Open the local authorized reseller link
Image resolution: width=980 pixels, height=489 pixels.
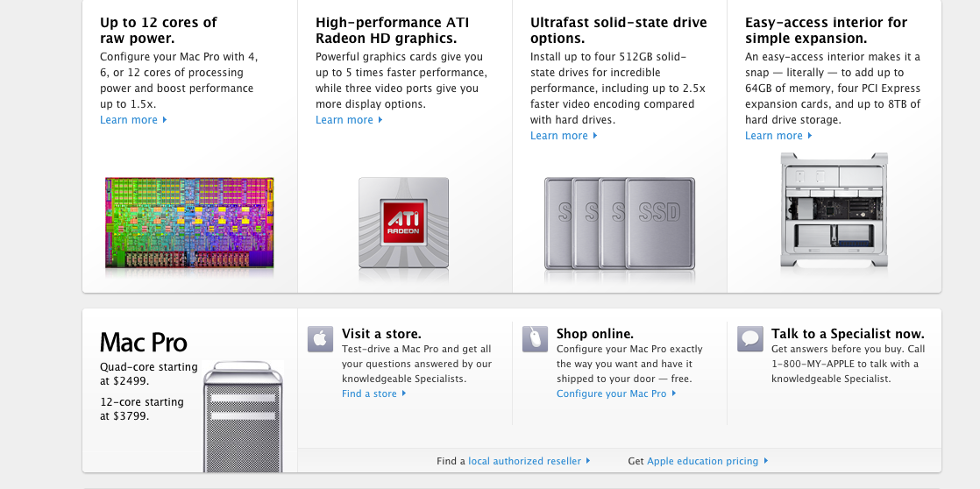coord(529,461)
